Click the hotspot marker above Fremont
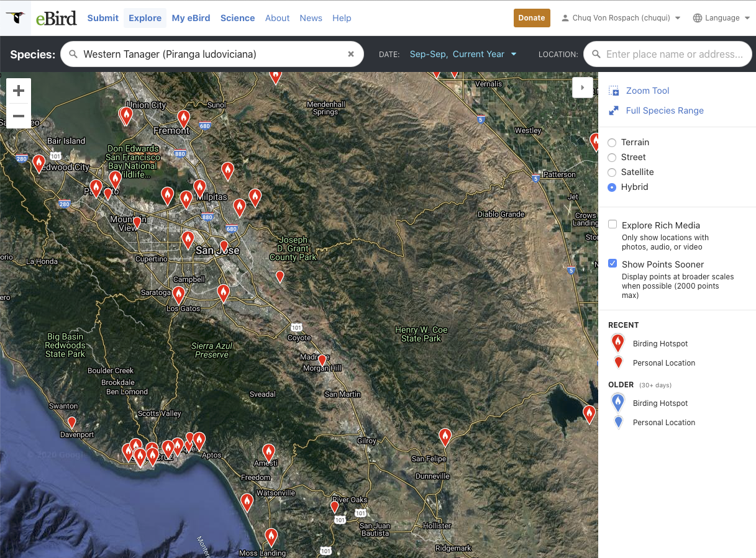756x558 pixels. click(183, 119)
